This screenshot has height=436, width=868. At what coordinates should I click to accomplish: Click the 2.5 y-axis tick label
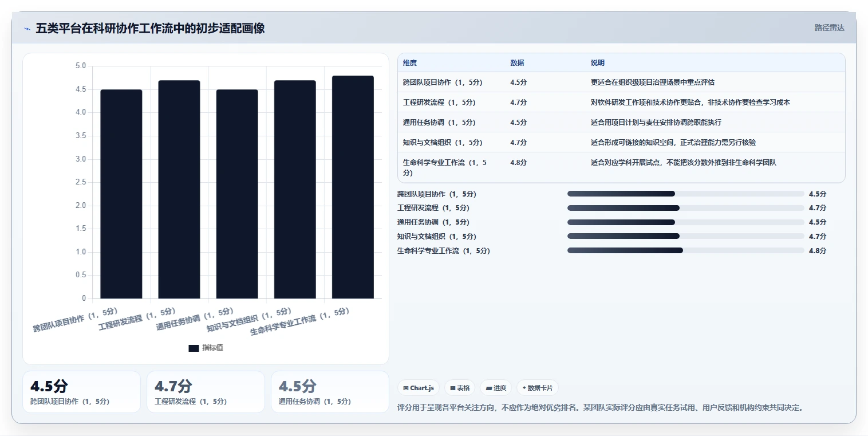81,182
